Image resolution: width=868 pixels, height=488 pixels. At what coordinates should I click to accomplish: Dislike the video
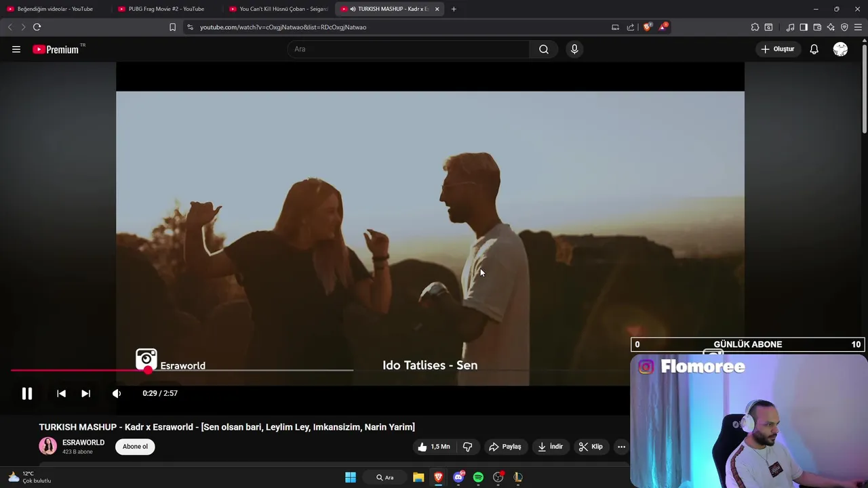pos(468,447)
